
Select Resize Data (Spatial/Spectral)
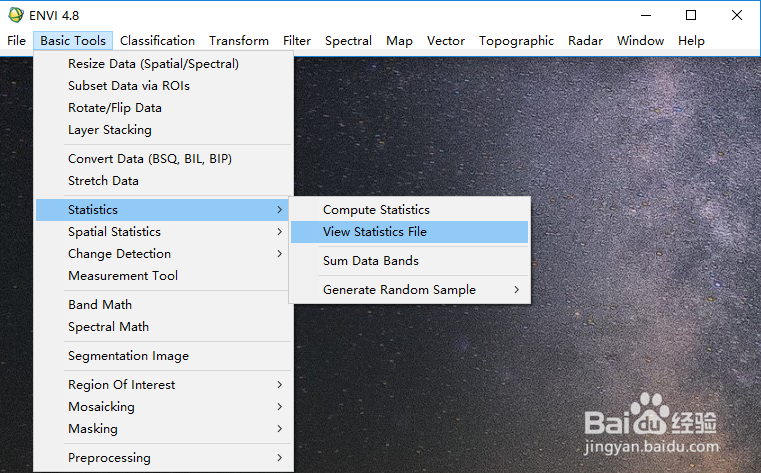click(x=153, y=64)
